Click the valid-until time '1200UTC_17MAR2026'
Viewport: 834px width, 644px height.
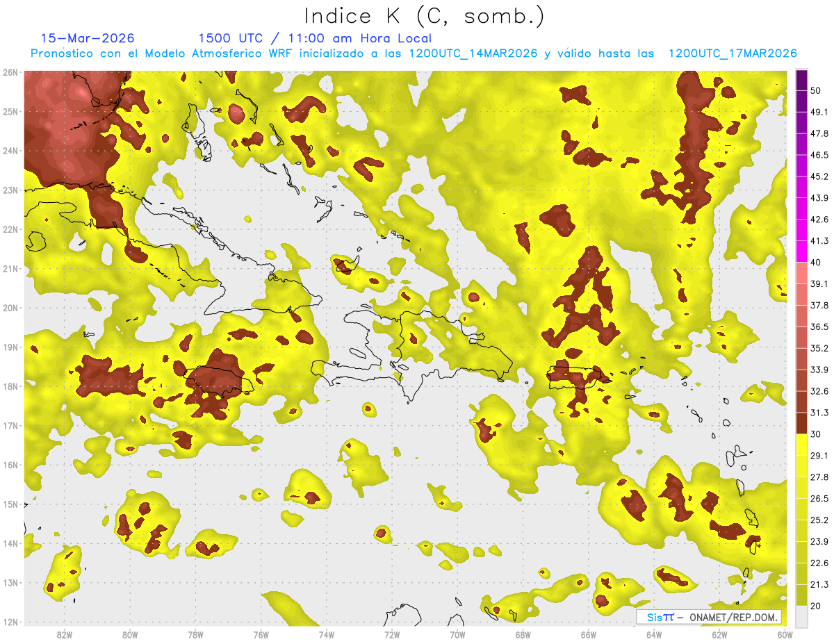pyautogui.click(x=733, y=53)
